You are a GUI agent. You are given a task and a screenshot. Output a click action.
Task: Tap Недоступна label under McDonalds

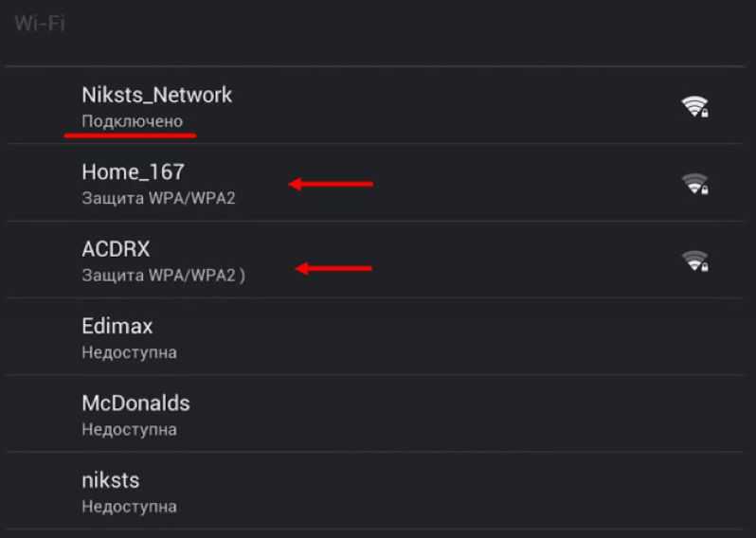pos(129,429)
